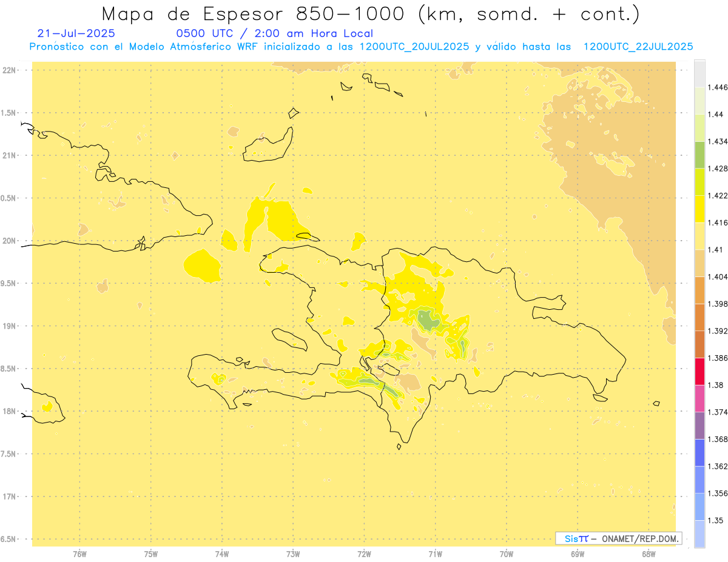Click the longitude label "74W"

pyautogui.click(x=221, y=554)
